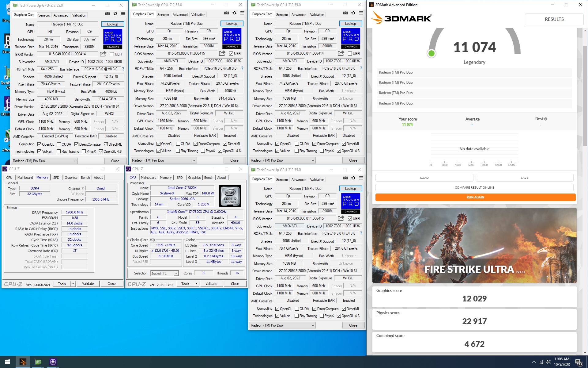Open the notification center icon

tap(579, 362)
